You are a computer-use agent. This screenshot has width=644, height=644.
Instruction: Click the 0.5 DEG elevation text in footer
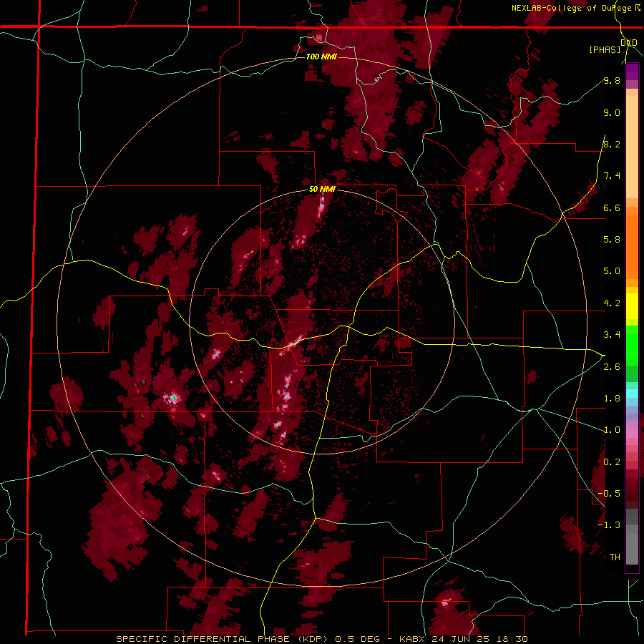coord(358,639)
